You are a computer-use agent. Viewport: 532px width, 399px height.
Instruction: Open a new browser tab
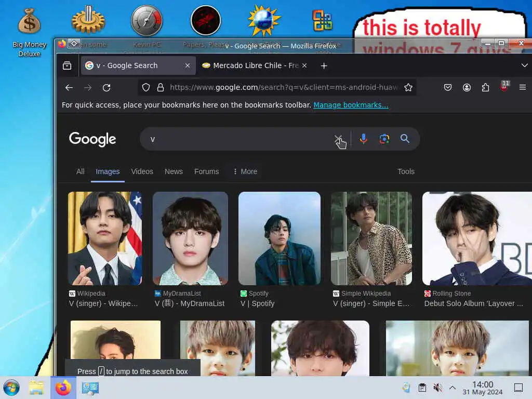(324, 66)
